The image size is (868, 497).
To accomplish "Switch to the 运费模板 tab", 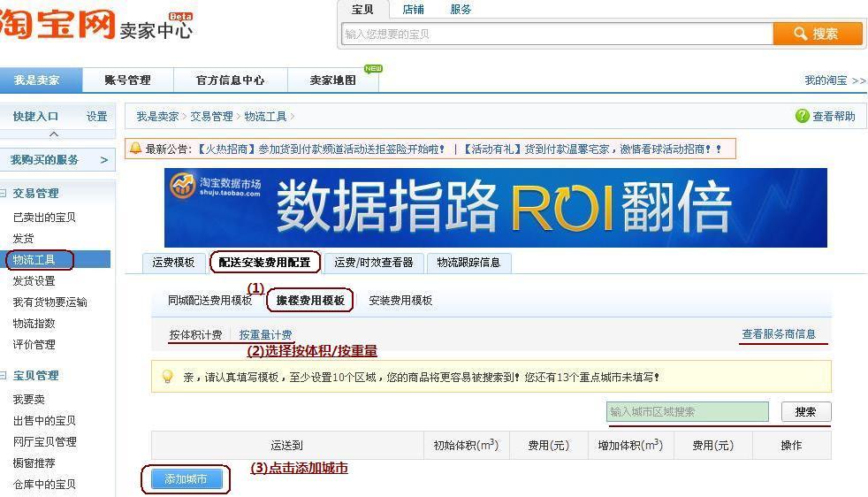I will tap(173, 263).
